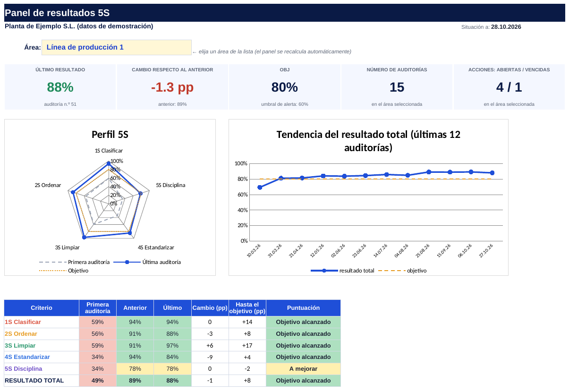Select the Panel de resultados 5S title
The width and height of the screenshot is (569, 392).
[x=57, y=13]
